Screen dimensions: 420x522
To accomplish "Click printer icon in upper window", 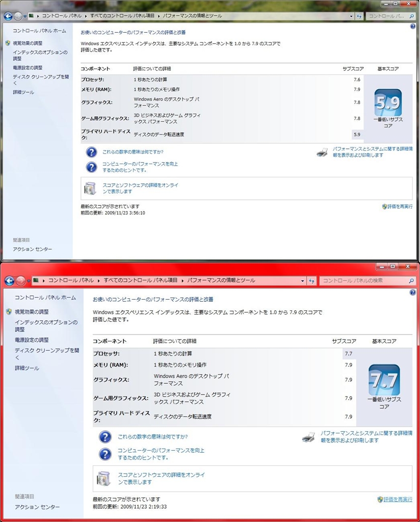I will click(322, 152).
